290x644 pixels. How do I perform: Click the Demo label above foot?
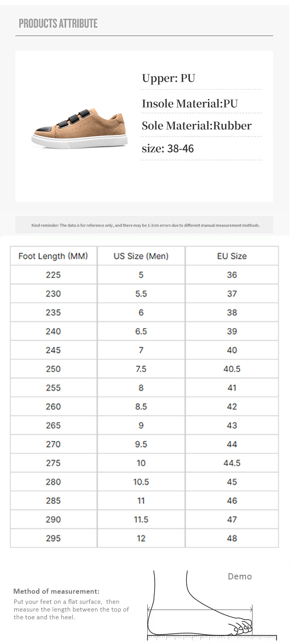point(240,576)
